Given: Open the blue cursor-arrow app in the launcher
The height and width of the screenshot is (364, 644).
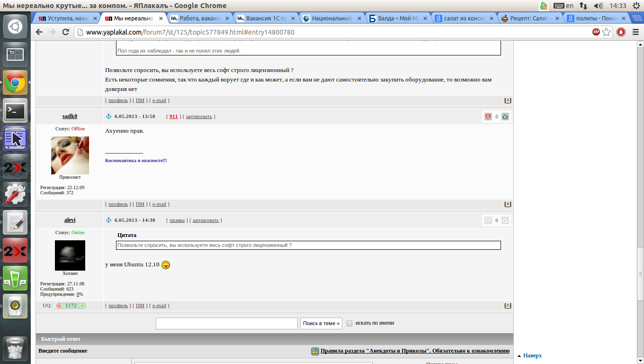Looking at the screenshot, I should coord(15,138).
